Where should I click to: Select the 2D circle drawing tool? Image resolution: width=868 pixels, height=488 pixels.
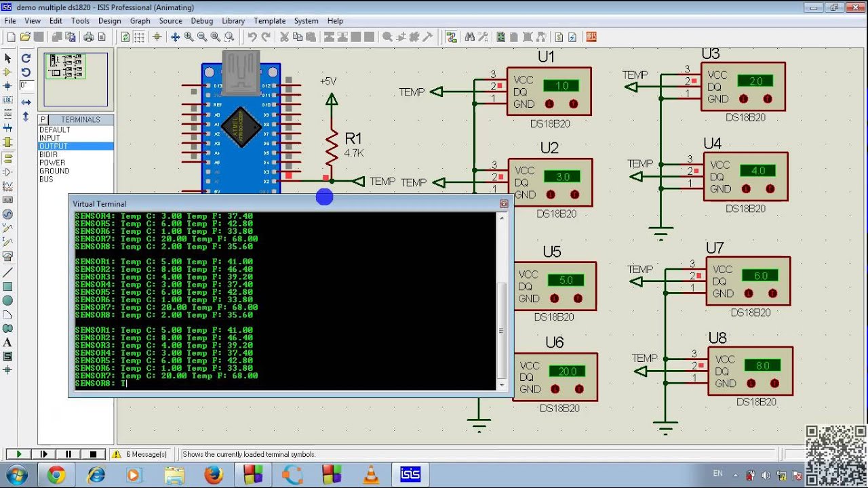click(8, 300)
